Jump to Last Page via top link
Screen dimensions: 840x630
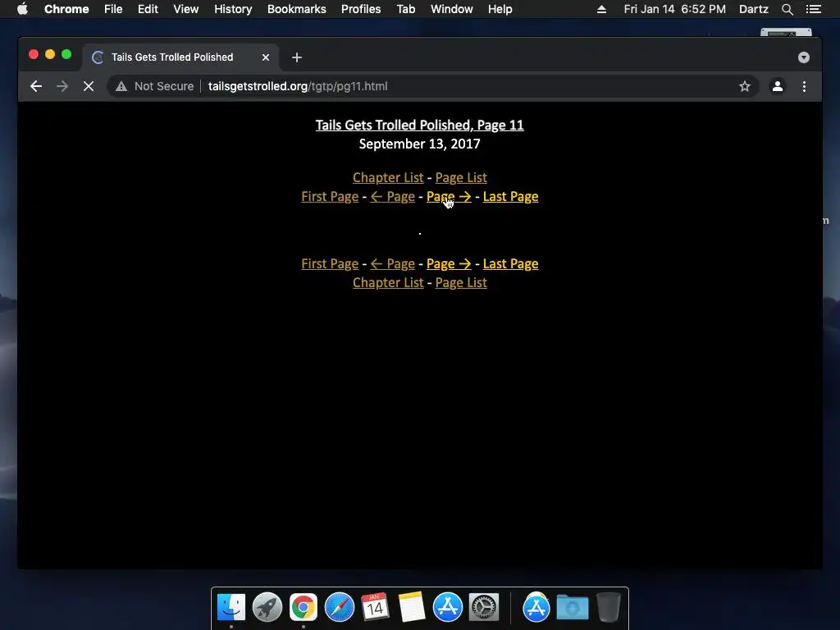[x=510, y=197]
